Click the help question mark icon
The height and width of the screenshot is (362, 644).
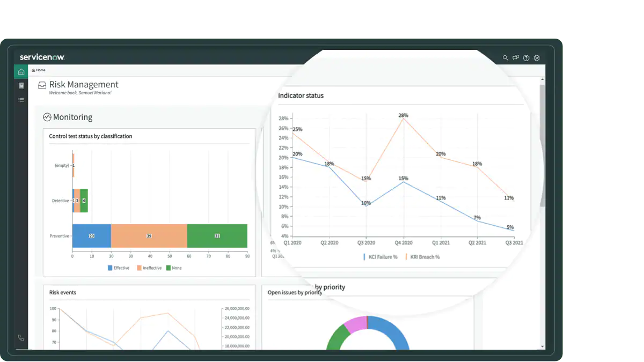pyautogui.click(x=526, y=58)
